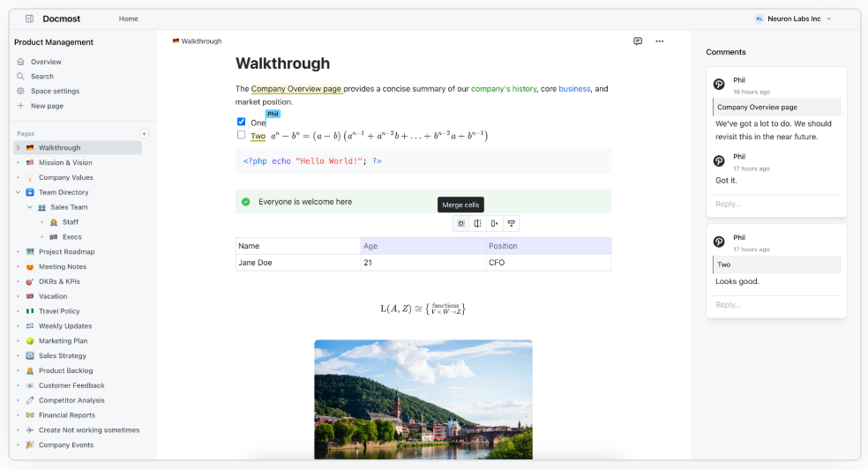Click the Age table header cell
The height and width of the screenshot is (470, 868).
click(423, 246)
